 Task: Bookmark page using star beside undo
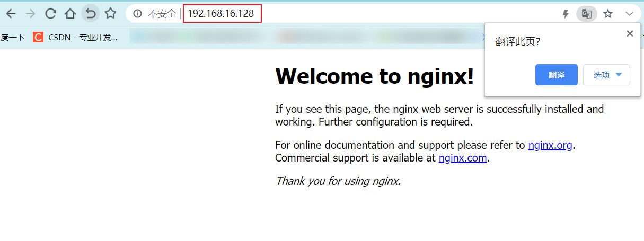[x=110, y=14]
